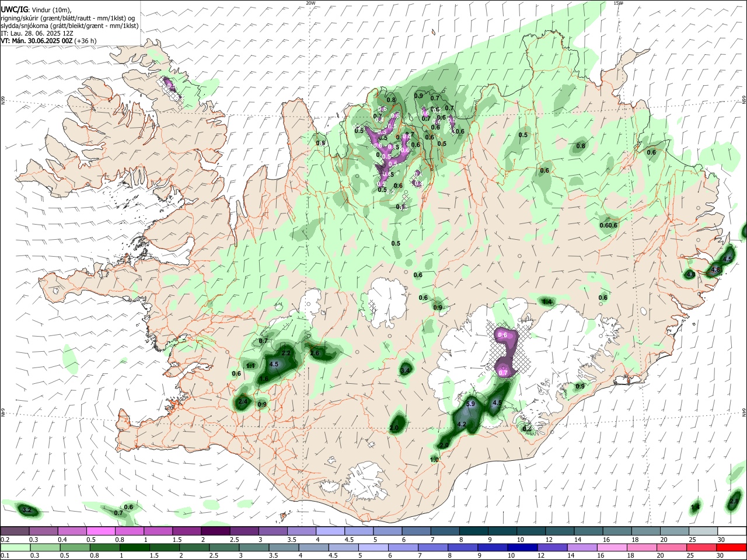Click the 3.2 value over the sea

[x=26, y=510]
